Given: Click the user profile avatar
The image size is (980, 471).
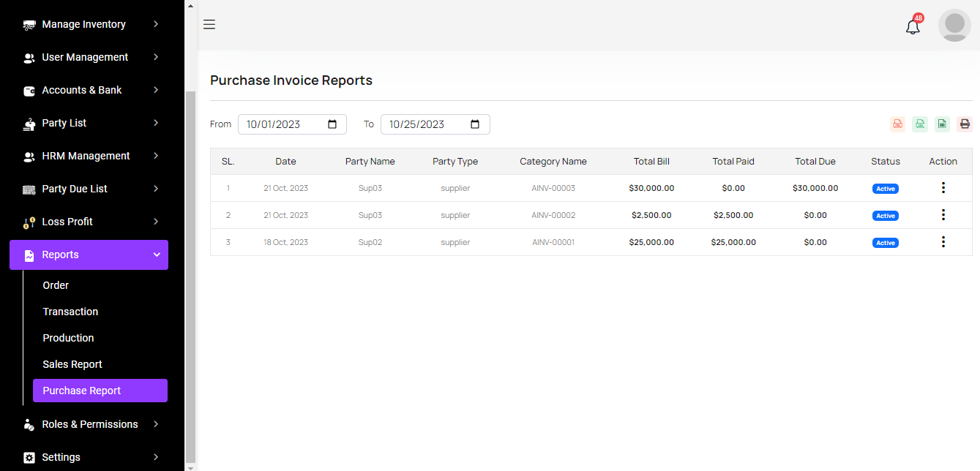Looking at the screenshot, I should click(954, 26).
